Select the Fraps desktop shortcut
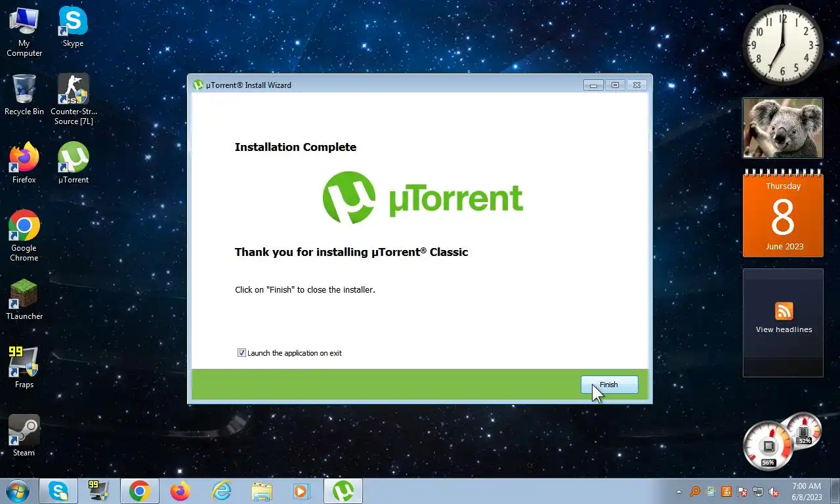This screenshot has width=840, height=504. 24,368
